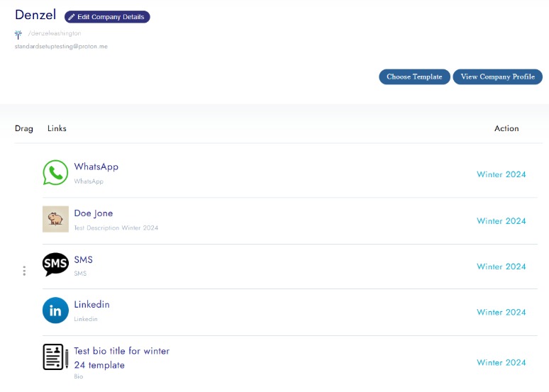Image resolution: width=549 pixels, height=392 pixels.
Task: Click the grey SMS subtitle text
Action: tap(80, 274)
